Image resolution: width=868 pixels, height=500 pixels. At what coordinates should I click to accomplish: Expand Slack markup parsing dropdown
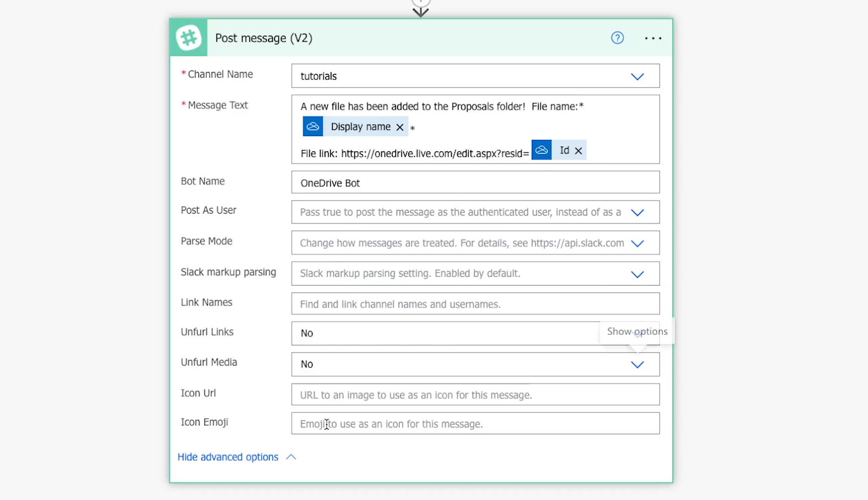click(637, 274)
